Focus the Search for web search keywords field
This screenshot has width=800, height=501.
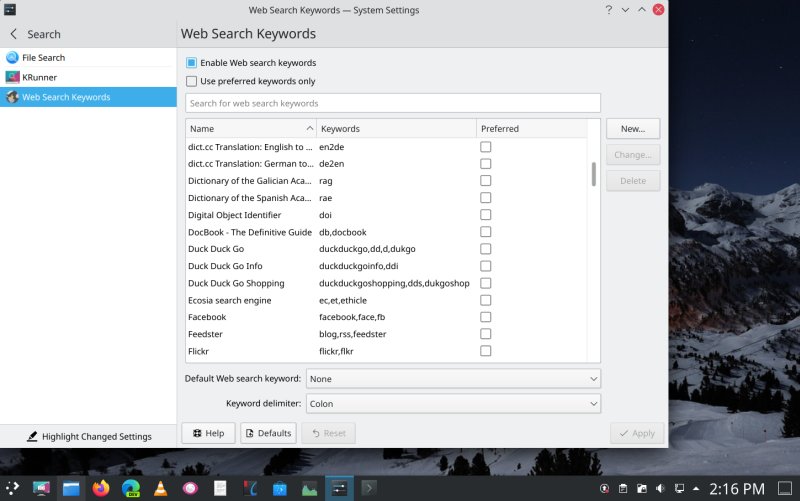(393, 103)
